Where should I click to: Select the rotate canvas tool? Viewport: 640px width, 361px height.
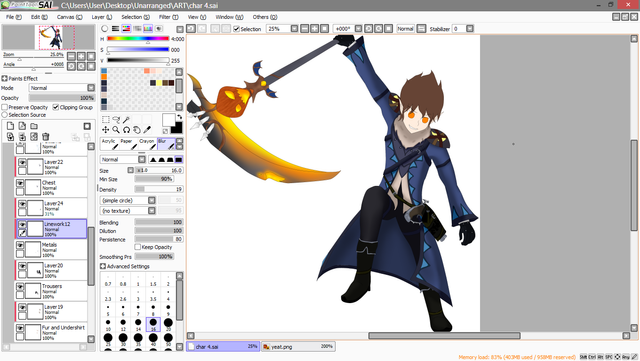pyautogui.click(x=127, y=130)
